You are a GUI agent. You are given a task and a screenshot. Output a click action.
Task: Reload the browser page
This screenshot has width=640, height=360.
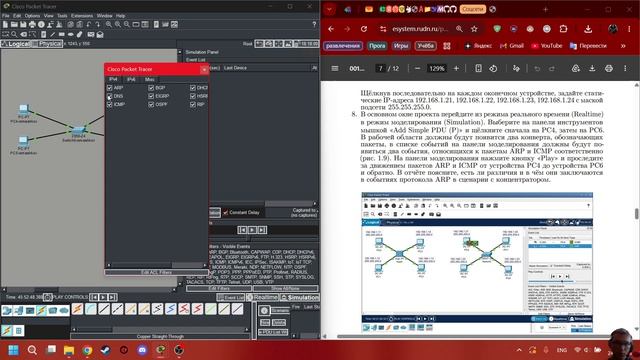coord(364,29)
